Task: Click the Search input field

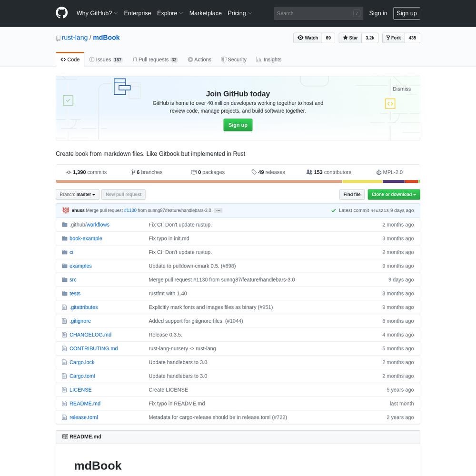Action: (x=318, y=13)
